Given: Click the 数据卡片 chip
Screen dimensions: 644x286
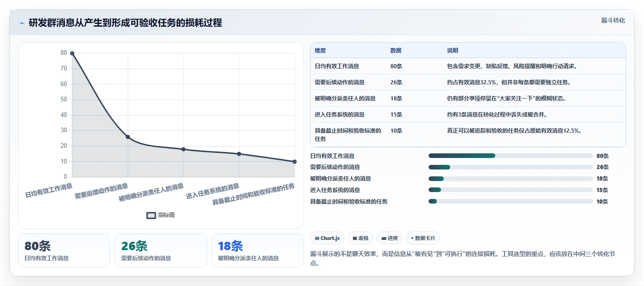Looking at the screenshot, I should click(x=423, y=238).
